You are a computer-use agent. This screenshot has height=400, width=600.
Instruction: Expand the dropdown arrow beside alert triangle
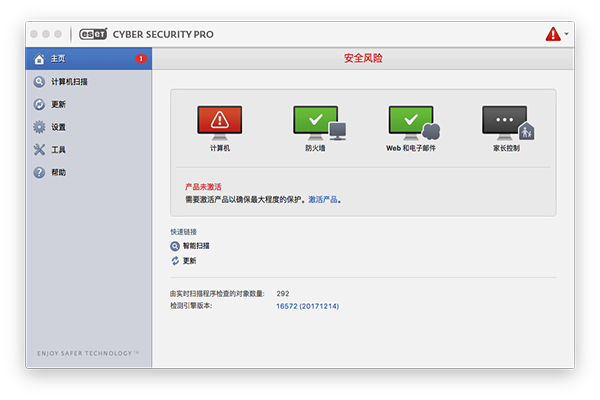tap(567, 34)
